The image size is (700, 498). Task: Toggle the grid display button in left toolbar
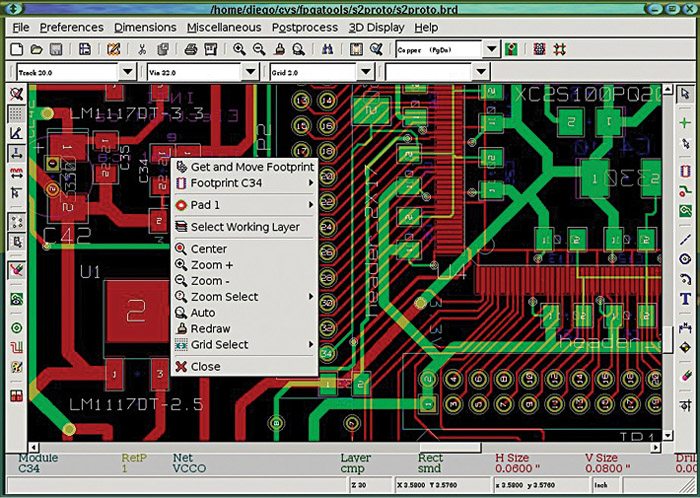[16, 112]
